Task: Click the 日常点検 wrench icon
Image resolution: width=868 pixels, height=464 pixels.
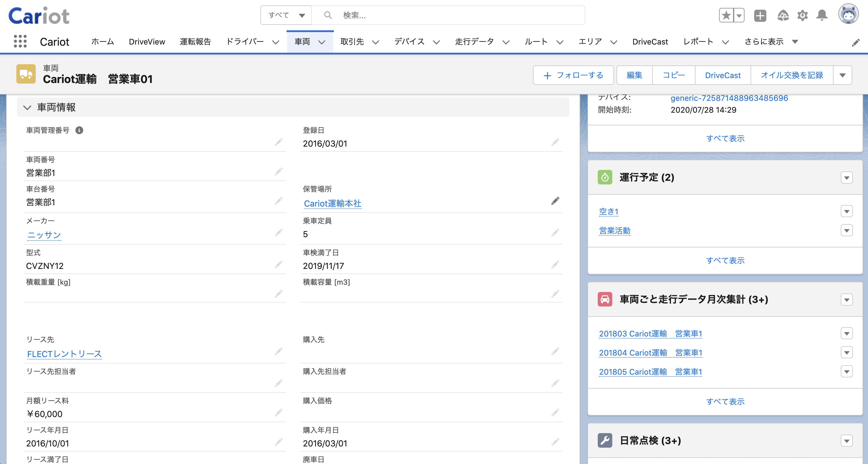Action: coord(605,440)
